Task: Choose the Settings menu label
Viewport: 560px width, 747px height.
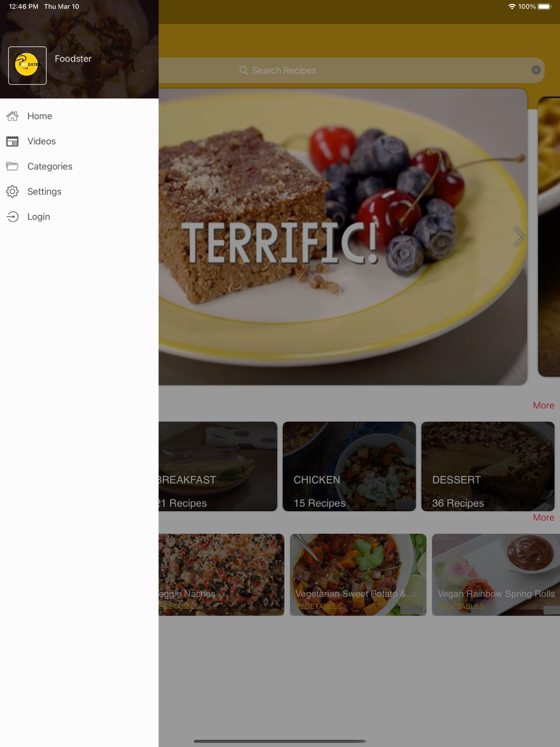Action: pos(44,192)
